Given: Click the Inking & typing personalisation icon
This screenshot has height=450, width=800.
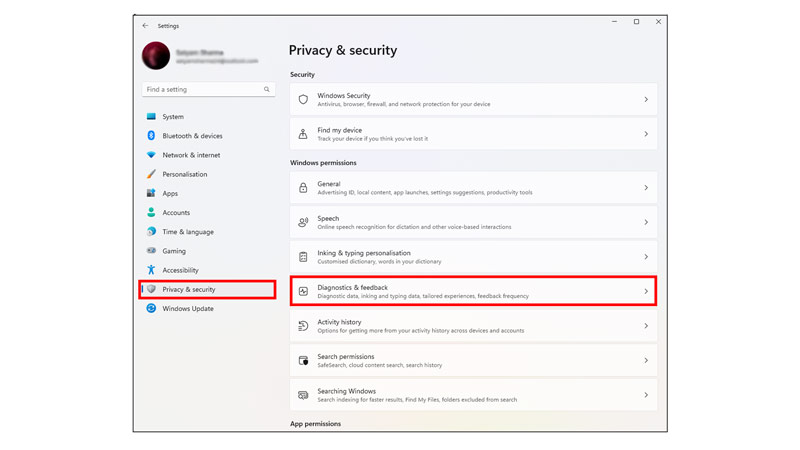Looking at the screenshot, I should pos(303,257).
